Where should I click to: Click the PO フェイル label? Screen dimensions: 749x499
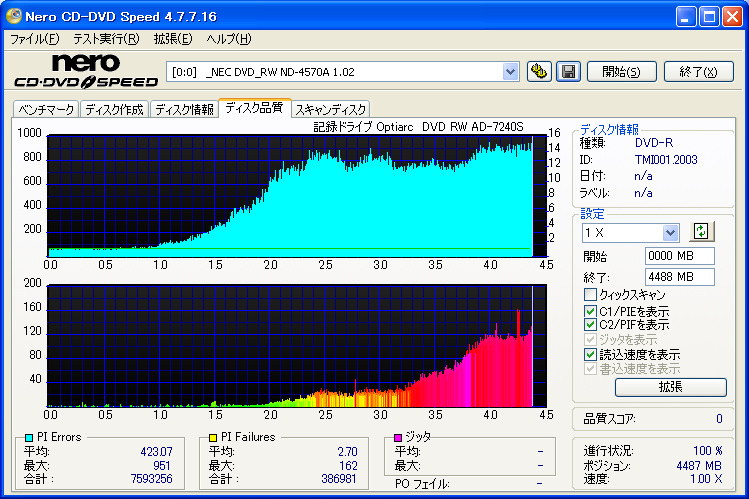coord(422,484)
